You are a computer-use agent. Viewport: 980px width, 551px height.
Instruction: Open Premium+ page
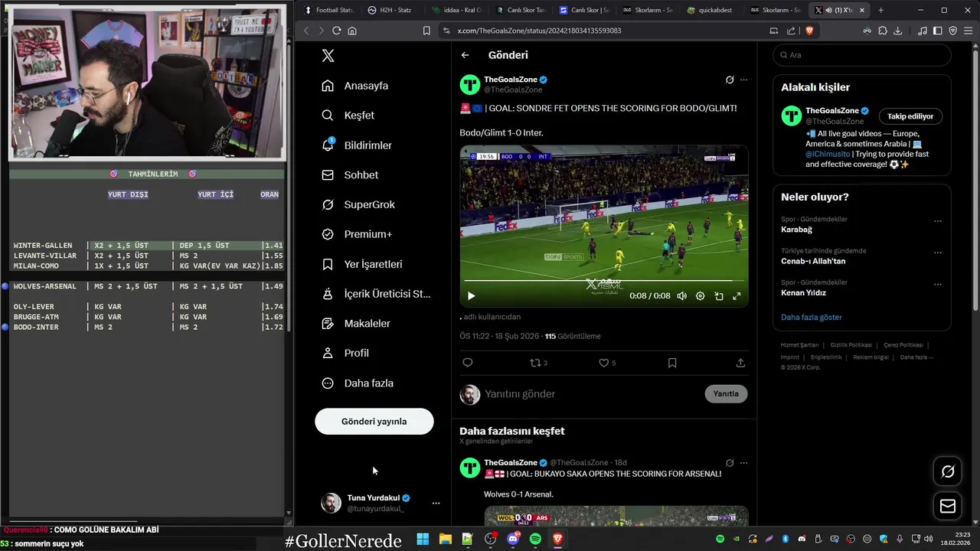tap(357, 234)
